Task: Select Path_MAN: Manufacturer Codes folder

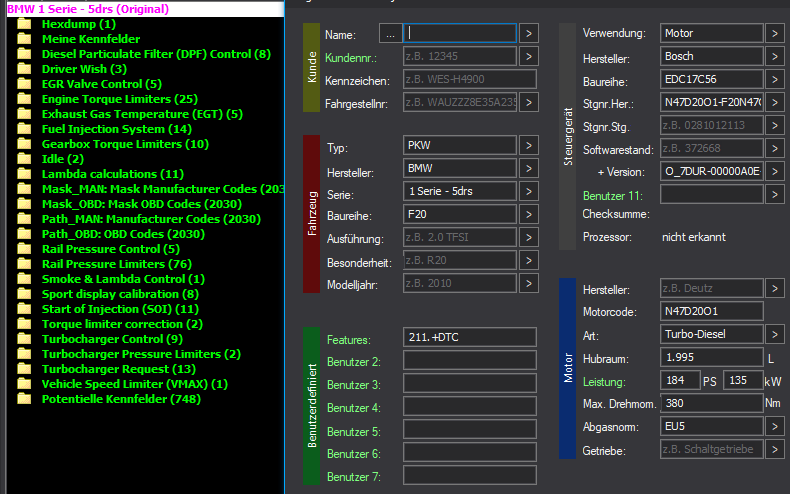Action: tap(151, 219)
